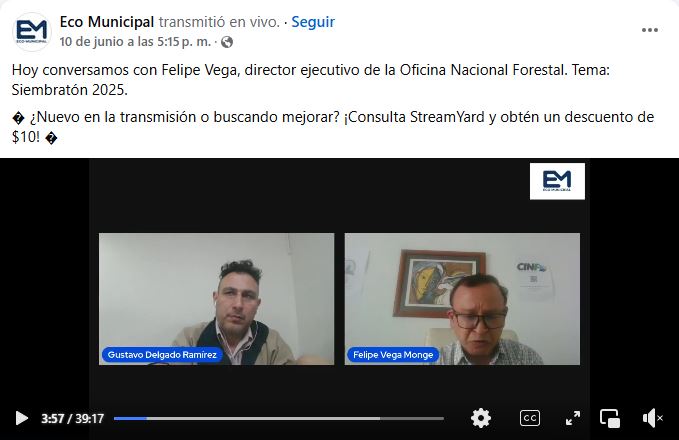Click the post description about Siembratón 2025
Screen dimensions: 679x440
[310, 80]
